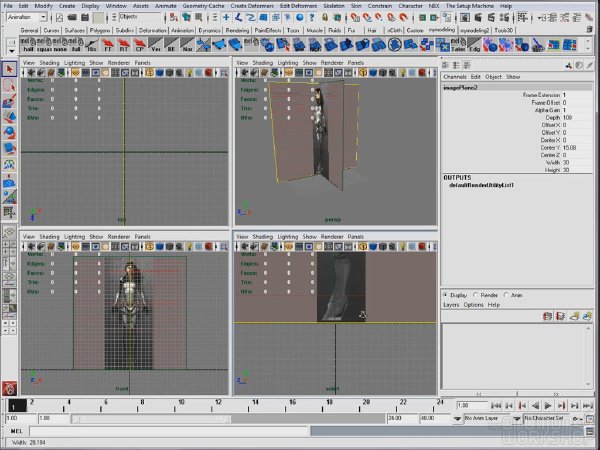Open Channels menu in Channel Box
600x450 pixels.
click(455, 77)
